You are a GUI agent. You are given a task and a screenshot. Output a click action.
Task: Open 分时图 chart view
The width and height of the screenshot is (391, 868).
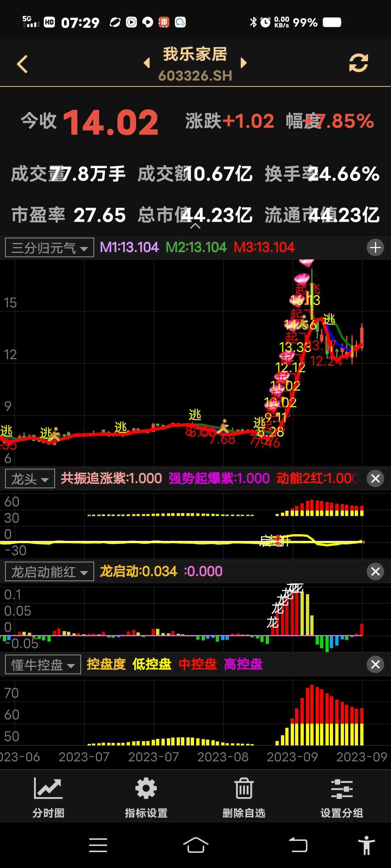[49, 798]
